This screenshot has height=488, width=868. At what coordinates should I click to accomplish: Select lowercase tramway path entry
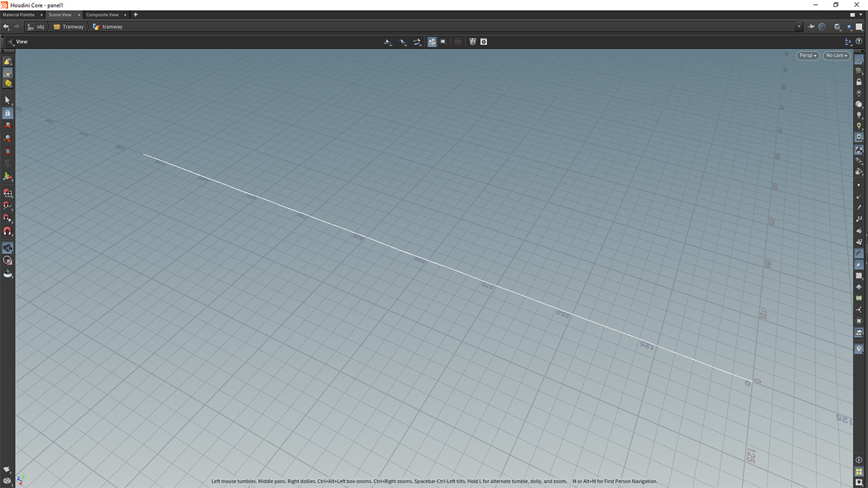point(108,26)
